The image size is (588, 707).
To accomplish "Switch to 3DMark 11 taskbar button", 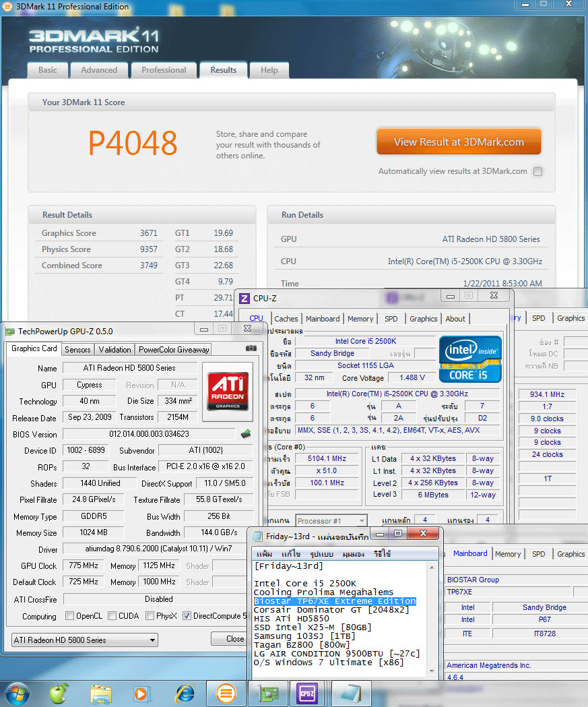I will (226, 694).
